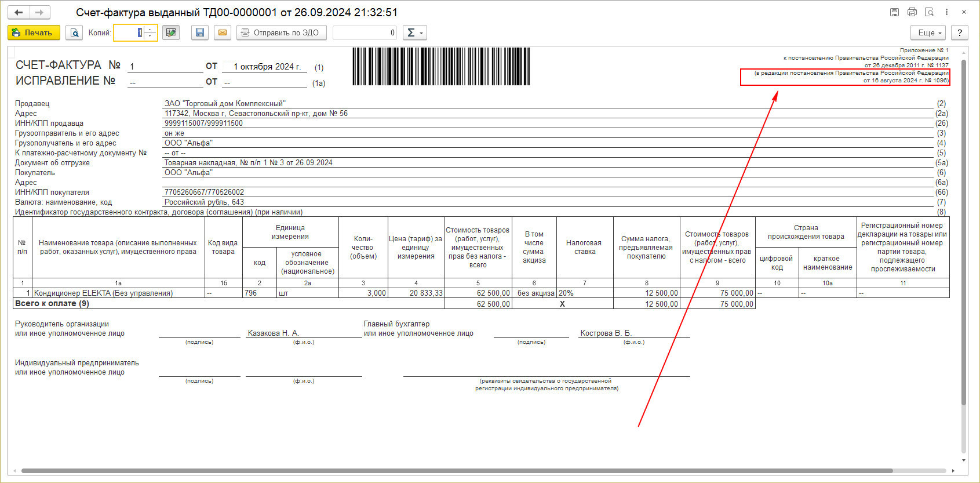This screenshot has height=483, width=980.
Task: Click the scroll-left arrow at the bottom
Action: click(x=14, y=471)
